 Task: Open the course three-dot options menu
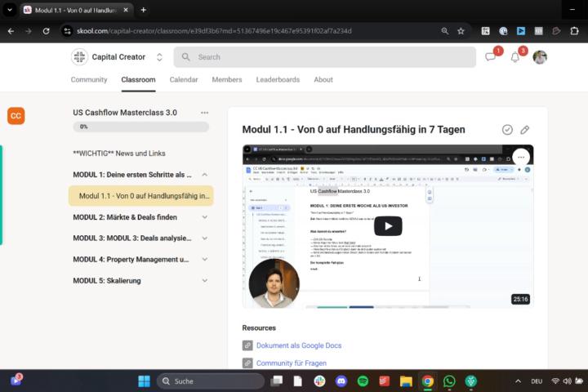click(204, 113)
